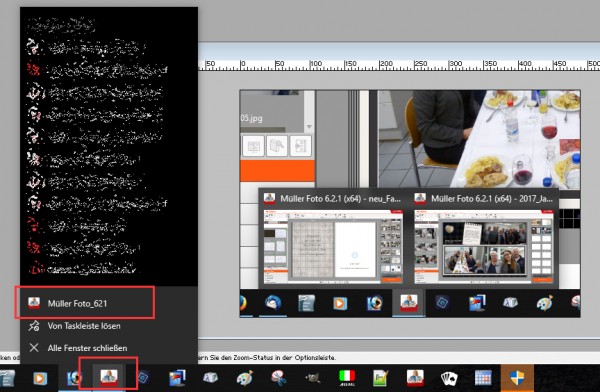Select the neu_Fa... Müller Foto window preview
This screenshot has height=392, width=600.
[x=333, y=238]
